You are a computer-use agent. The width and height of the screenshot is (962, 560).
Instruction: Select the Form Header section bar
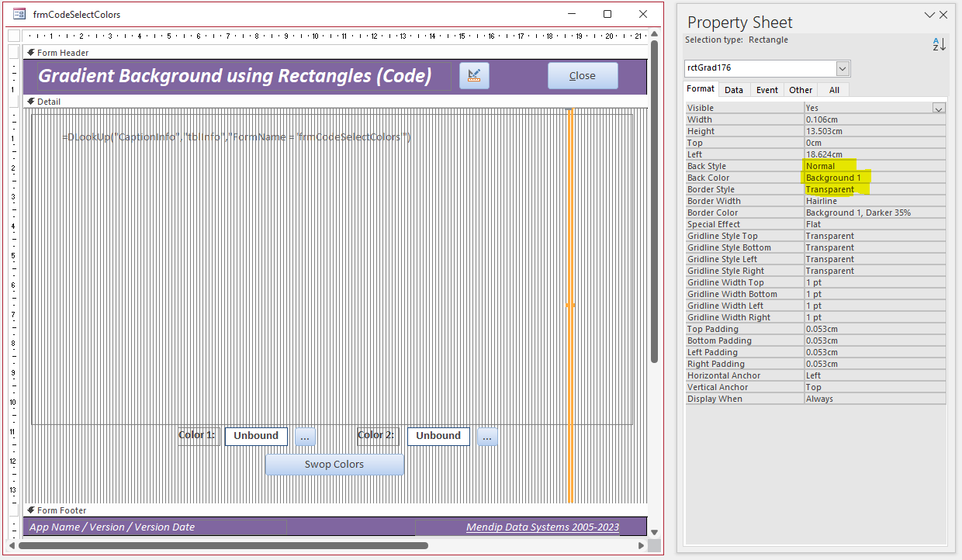pos(337,53)
